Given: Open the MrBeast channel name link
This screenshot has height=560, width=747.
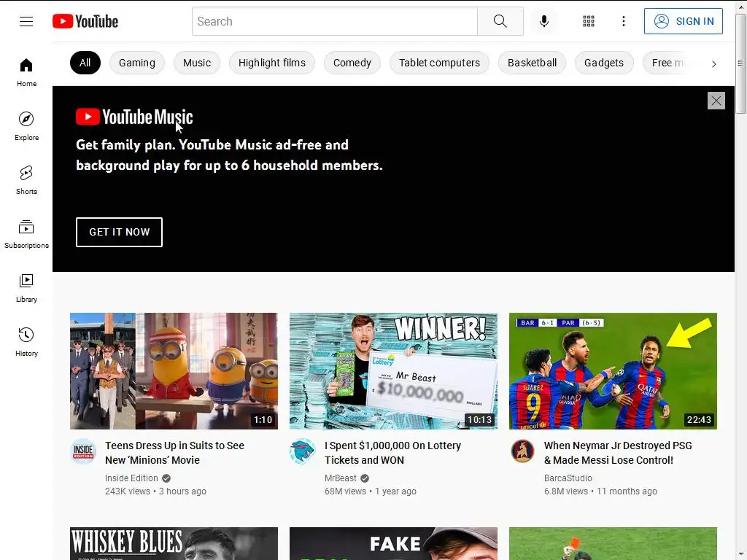Looking at the screenshot, I should [340, 478].
